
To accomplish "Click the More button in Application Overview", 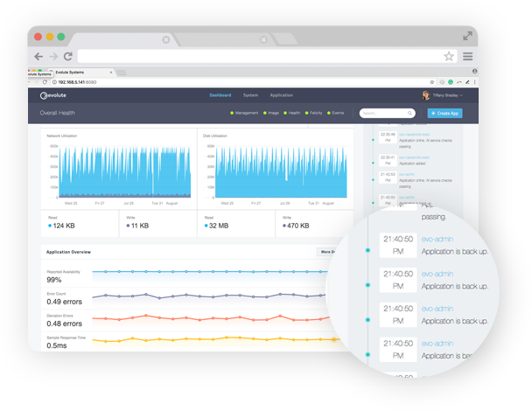I will [327, 252].
